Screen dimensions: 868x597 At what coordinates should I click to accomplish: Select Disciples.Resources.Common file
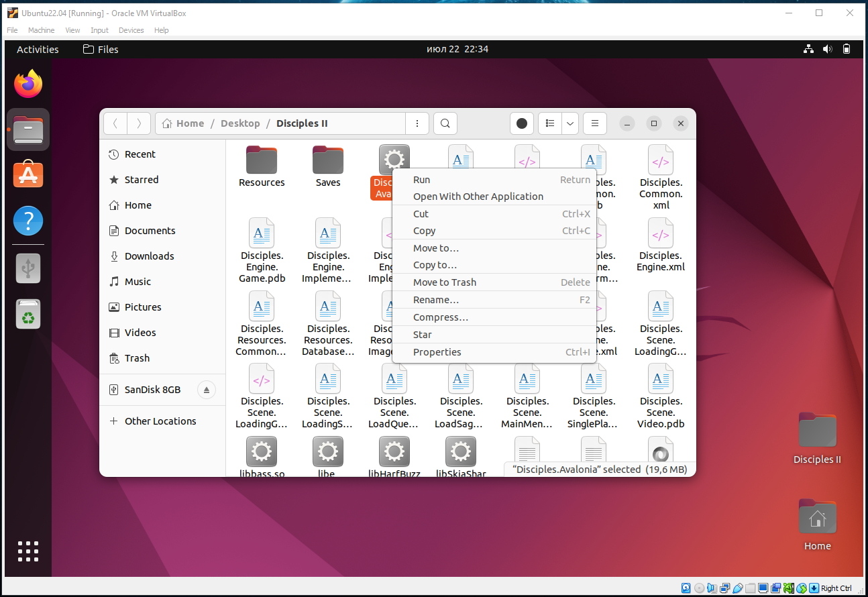262,323
